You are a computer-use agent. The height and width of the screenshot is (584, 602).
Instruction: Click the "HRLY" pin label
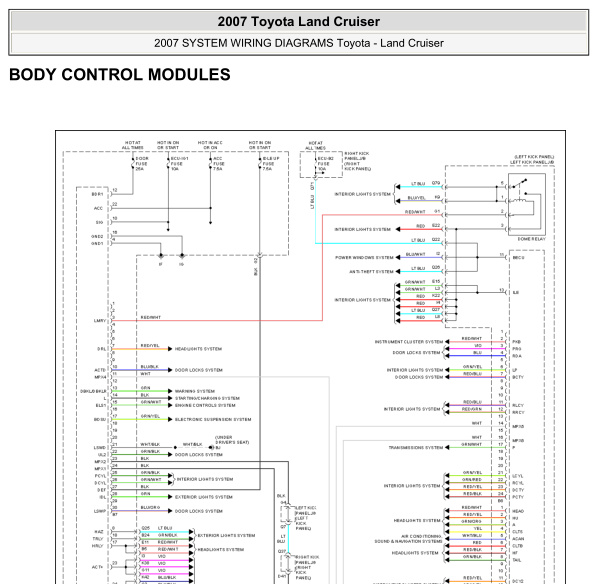(x=98, y=546)
